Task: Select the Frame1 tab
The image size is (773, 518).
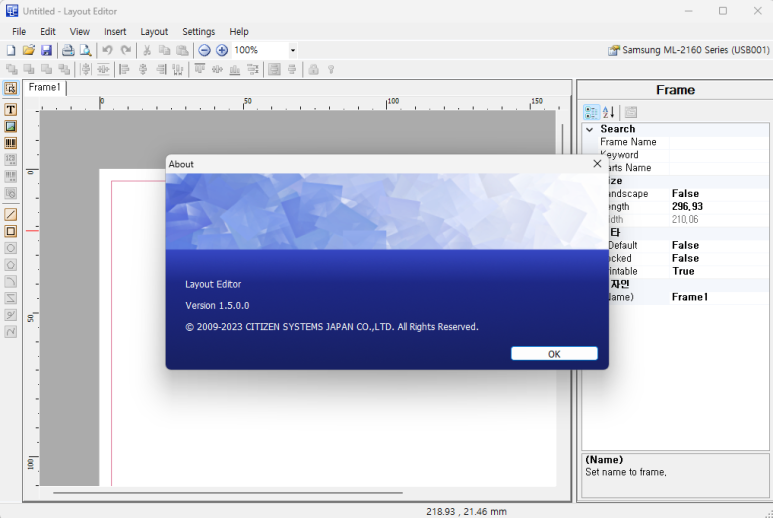Action: point(44,88)
